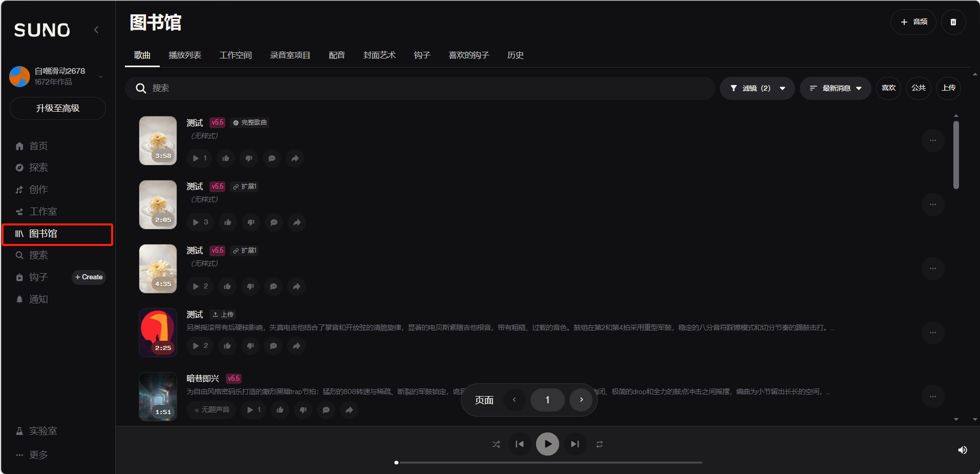Open comments on the uploaded 测试 song
This screenshot has height=474, width=980.
tap(273, 346)
